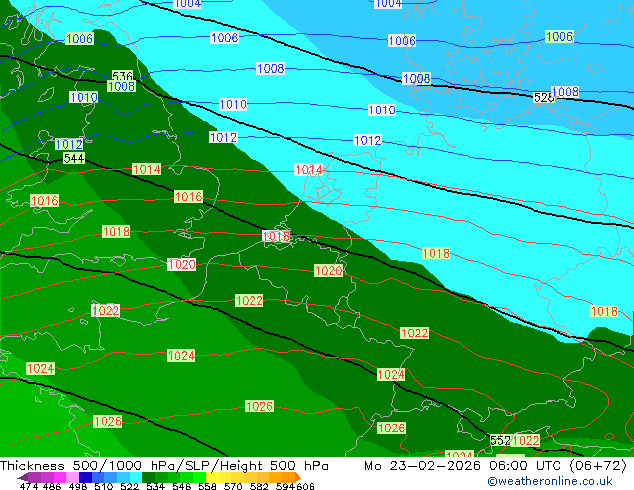Image resolution: width=634 pixels, height=490 pixels.
Task: Click the 1018 isobar label with white background
Action: pyautogui.click(x=276, y=236)
